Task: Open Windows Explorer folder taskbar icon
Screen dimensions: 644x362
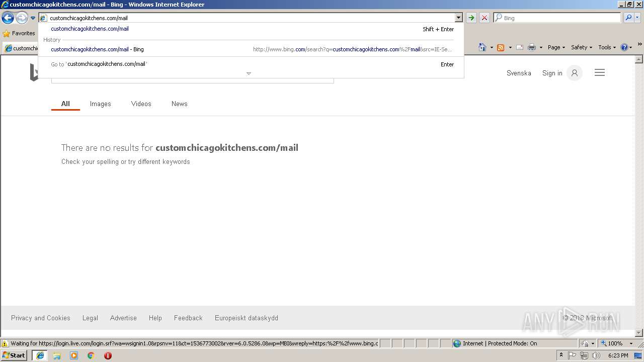Action: point(57,355)
